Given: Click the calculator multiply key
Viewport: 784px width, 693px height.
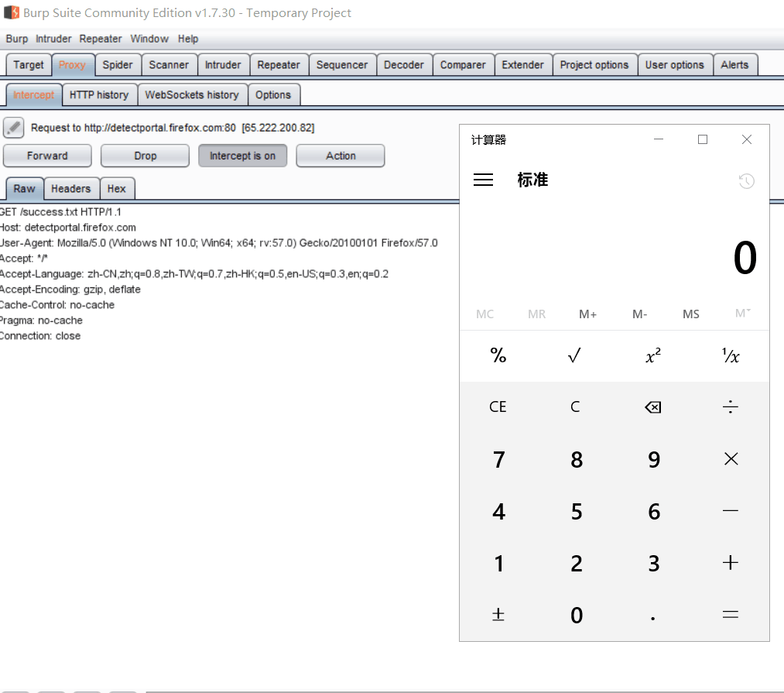Looking at the screenshot, I should 730,459.
